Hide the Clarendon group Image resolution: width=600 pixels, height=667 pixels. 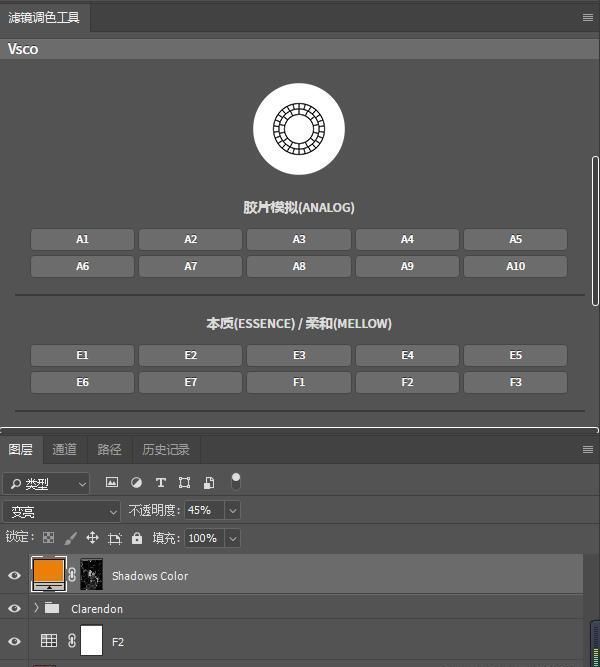14,608
